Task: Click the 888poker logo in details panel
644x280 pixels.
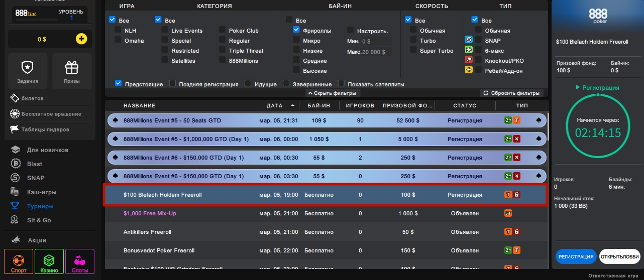Action: (x=598, y=16)
